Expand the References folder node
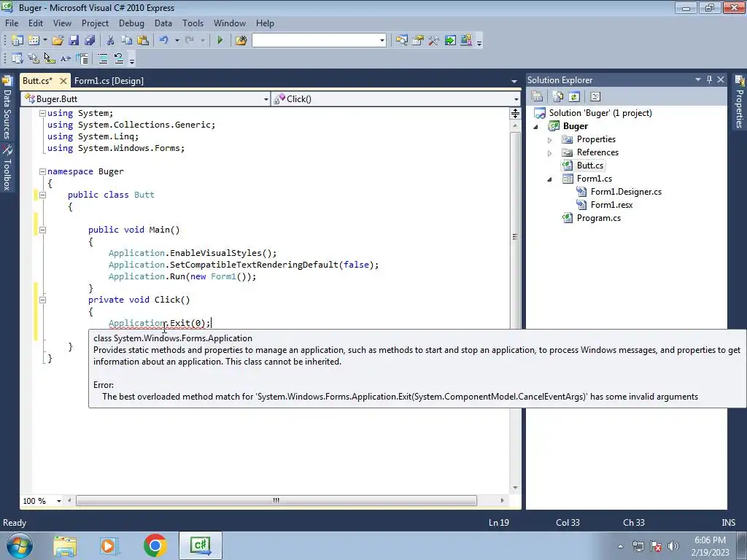The height and width of the screenshot is (560, 747). coord(549,153)
